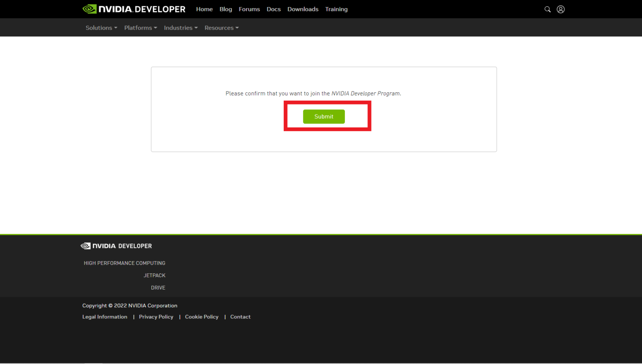This screenshot has height=364, width=642.
Task: Go to the Home page
Action: (204, 9)
